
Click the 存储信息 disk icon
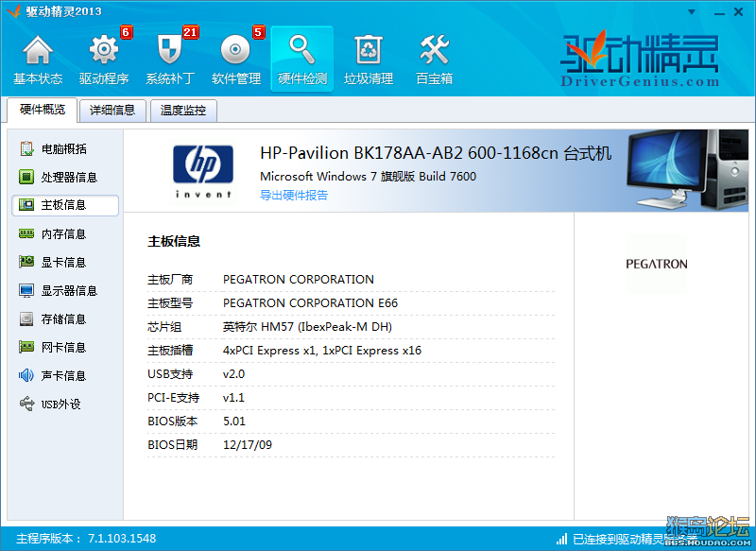[26, 319]
